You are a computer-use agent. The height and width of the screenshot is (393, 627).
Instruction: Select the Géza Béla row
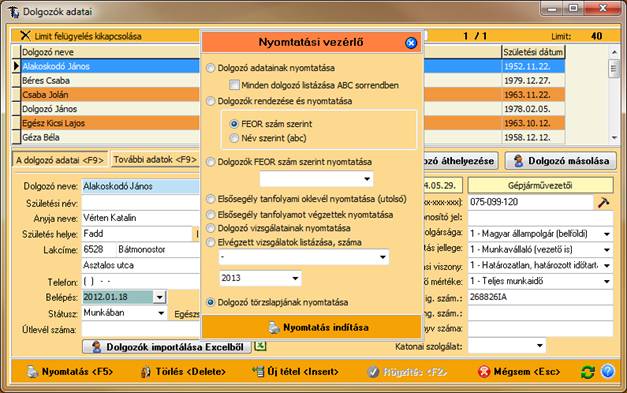point(110,137)
